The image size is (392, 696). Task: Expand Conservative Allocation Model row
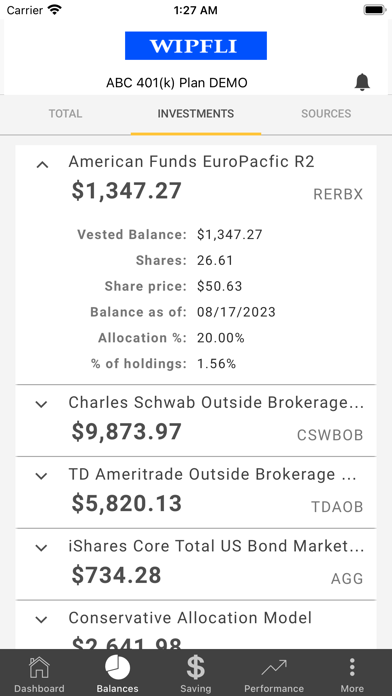pos(41,620)
